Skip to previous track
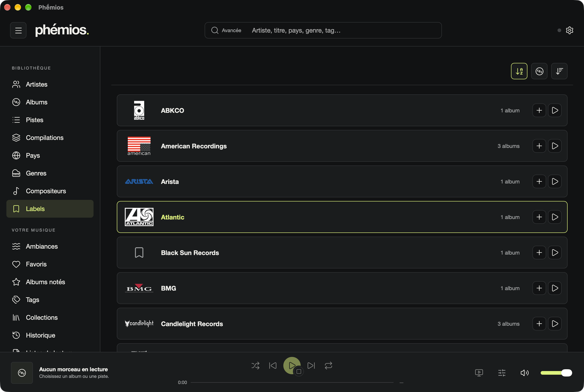Viewport: 584px width, 392px height. pos(273,366)
